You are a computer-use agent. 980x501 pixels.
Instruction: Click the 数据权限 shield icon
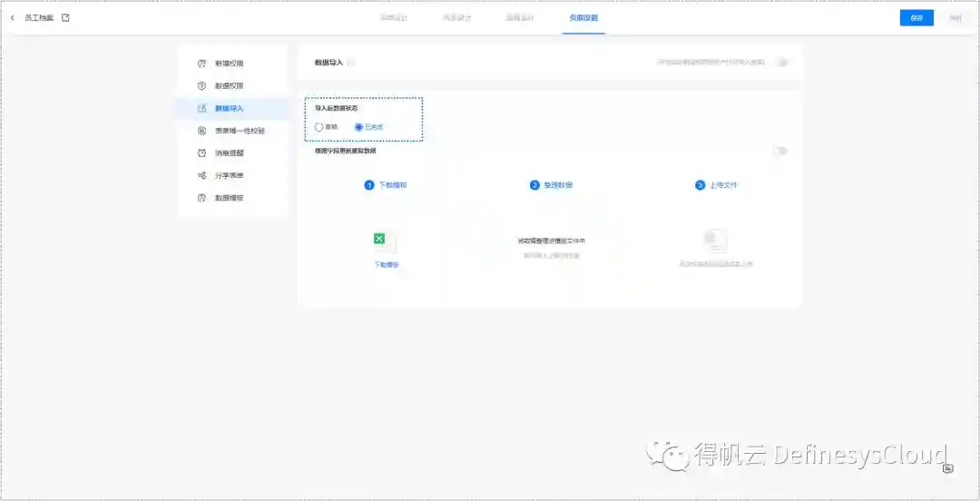tap(202, 86)
